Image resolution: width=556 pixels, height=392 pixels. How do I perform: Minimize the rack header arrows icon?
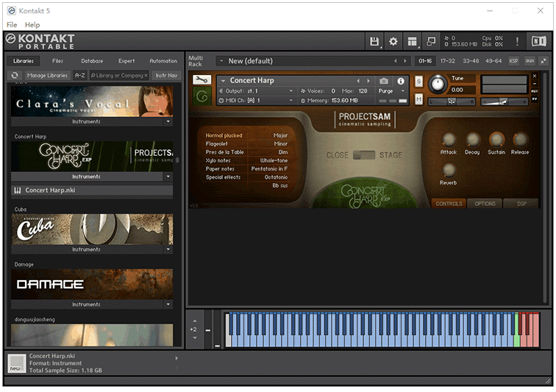tap(543, 61)
